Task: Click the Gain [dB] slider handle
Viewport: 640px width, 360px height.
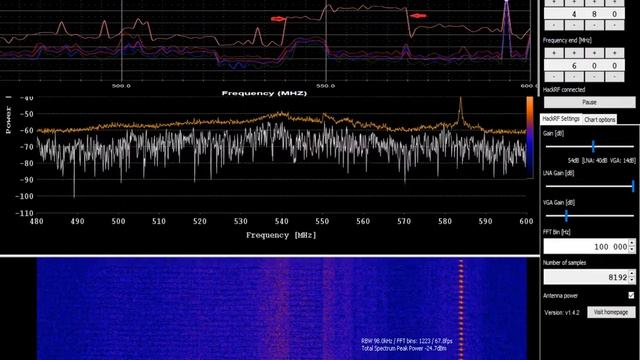Action: coord(593,146)
